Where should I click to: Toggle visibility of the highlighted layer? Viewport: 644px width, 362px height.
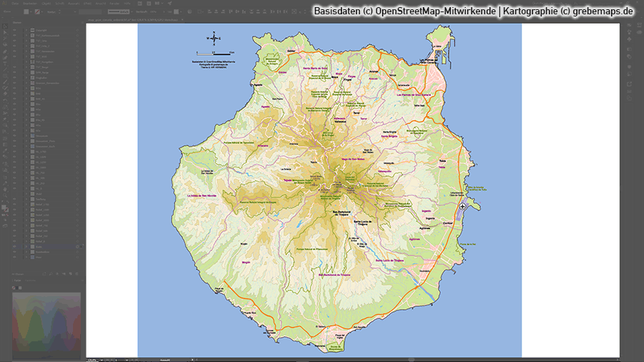click(x=14, y=245)
